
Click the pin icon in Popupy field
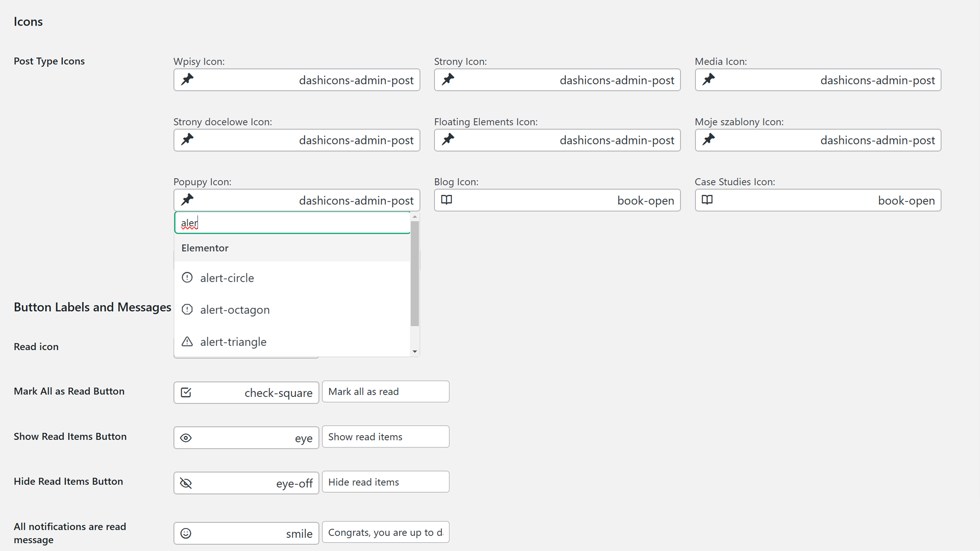(187, 199)
